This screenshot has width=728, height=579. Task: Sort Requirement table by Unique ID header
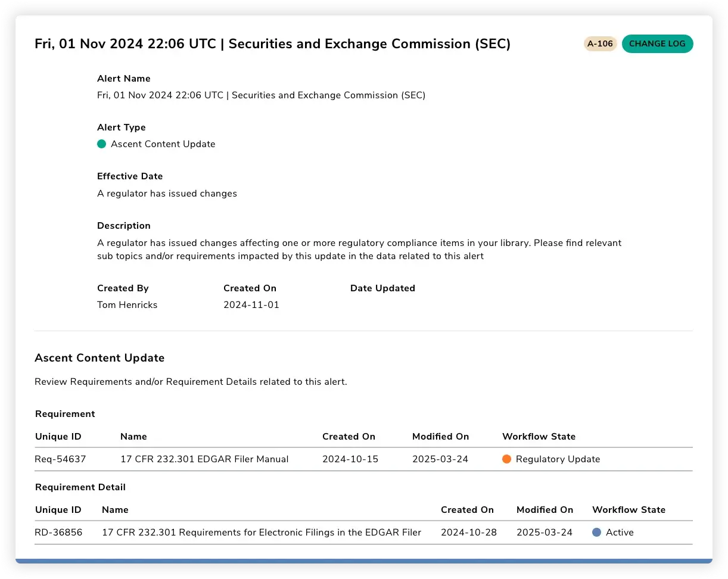(x=58, y=437)
